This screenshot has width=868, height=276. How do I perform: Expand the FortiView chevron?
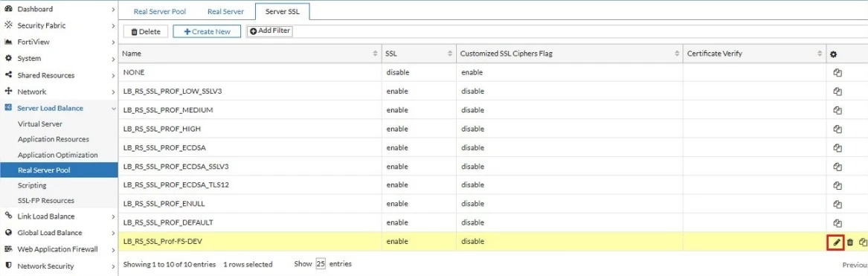coord(113,42)
